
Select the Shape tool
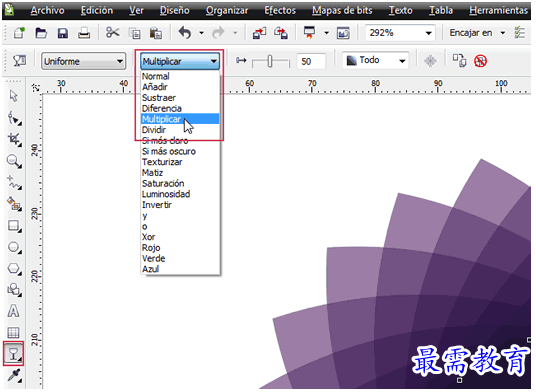click(14, 118)
